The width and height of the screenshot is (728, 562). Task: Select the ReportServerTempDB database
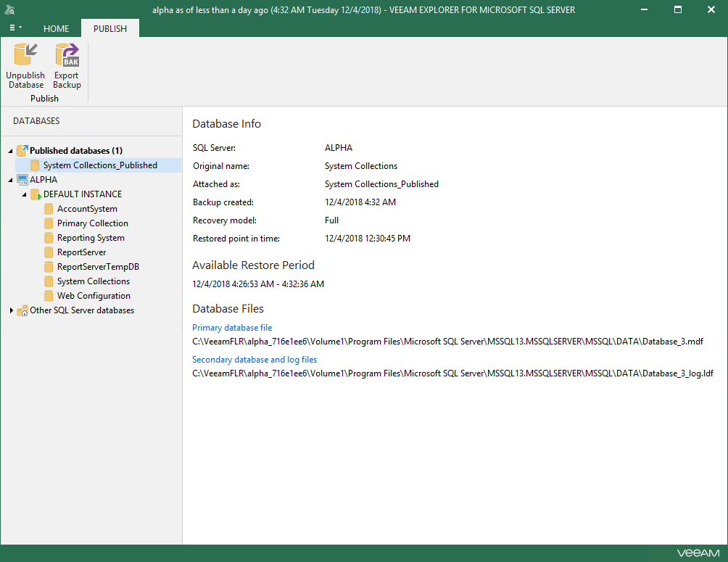(98, 267)
